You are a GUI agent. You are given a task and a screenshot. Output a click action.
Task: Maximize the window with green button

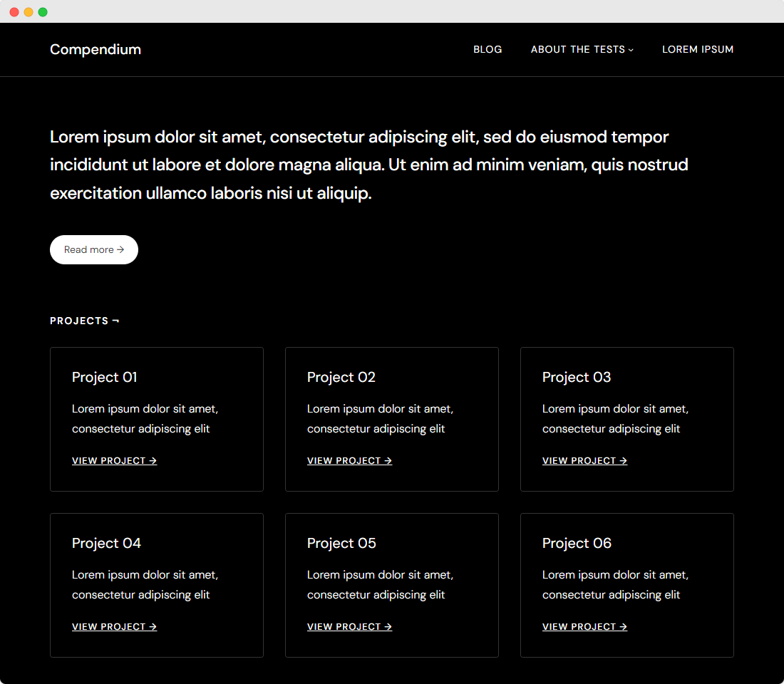coord(43,12)
